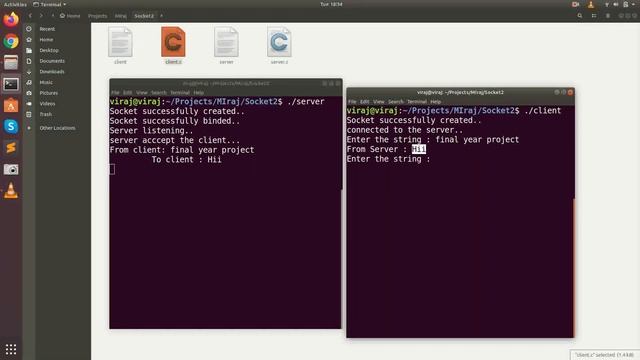Open the Files search magnifier icon
This screenshot has width=640, height=360.
click(580, 16)
